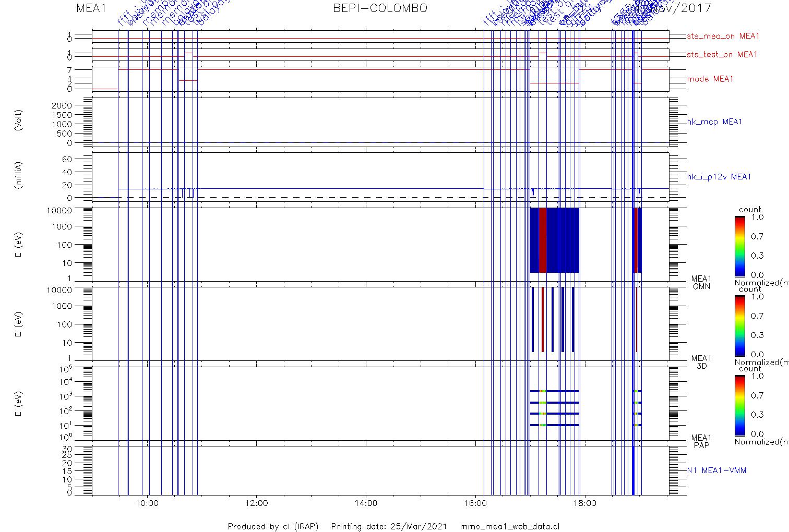Select the MEA1 heading at top left

pyautogui.click(x=91, y=8)
